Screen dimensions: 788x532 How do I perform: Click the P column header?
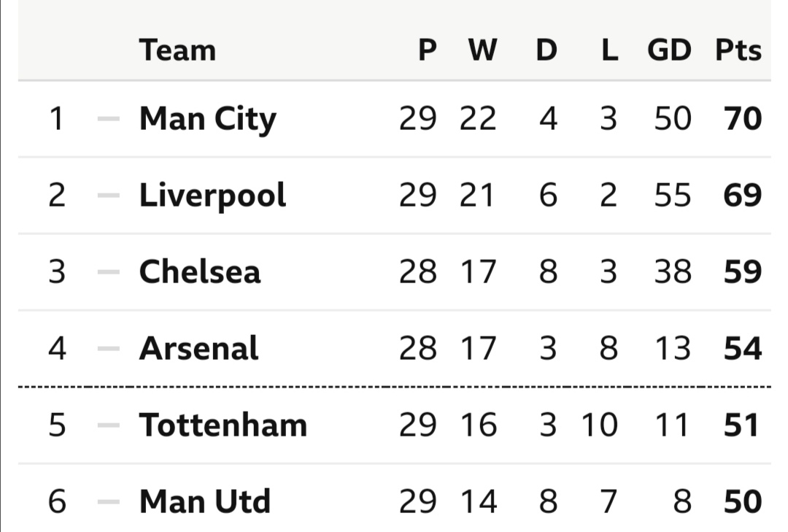427,50
